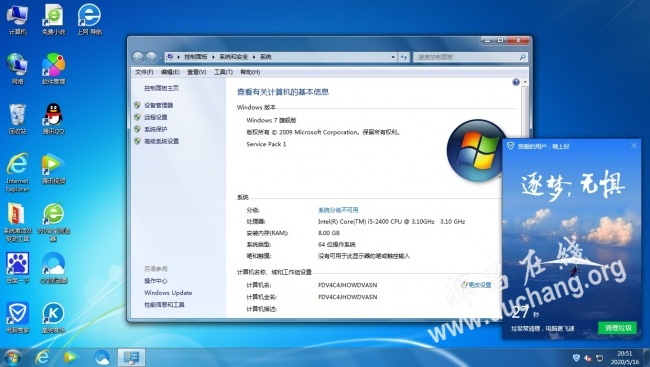Select the 8.00 GB RAM value

[329, 233]
